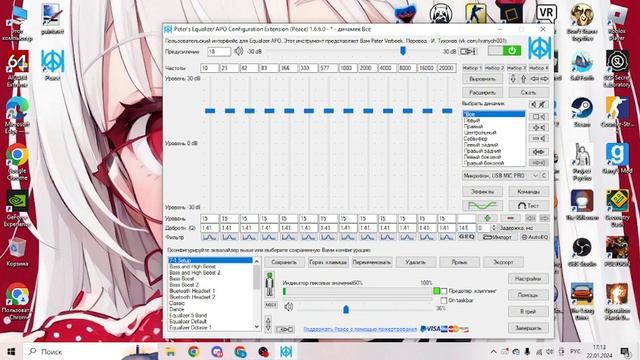
Task: Click the mute speakers icon button
Action: coord(539,104)
